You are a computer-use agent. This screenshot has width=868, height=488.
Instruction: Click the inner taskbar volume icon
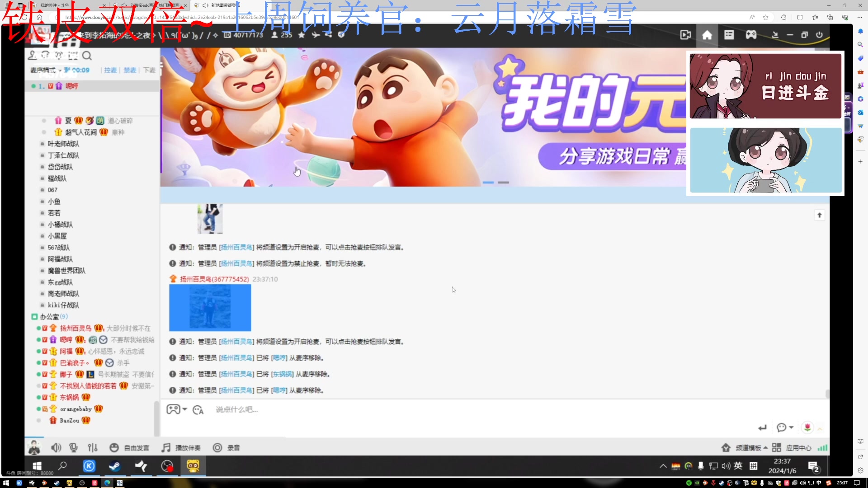pyautogui.click(x=726, y=466)
